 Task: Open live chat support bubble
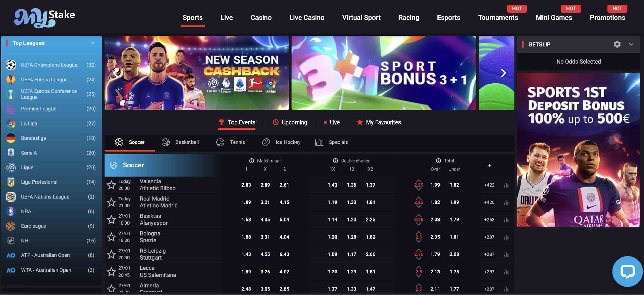click(x=627, y=272)
